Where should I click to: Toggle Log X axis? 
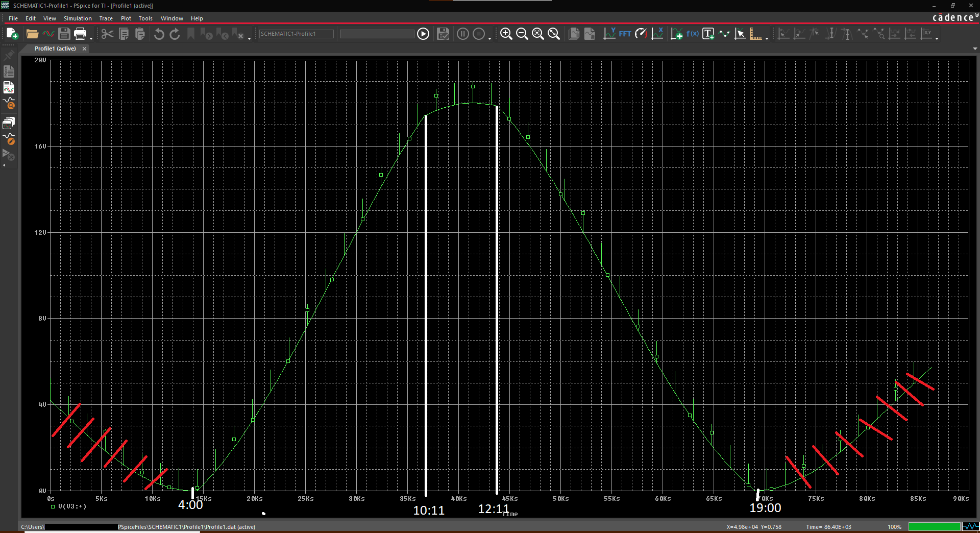coord(657,34)
